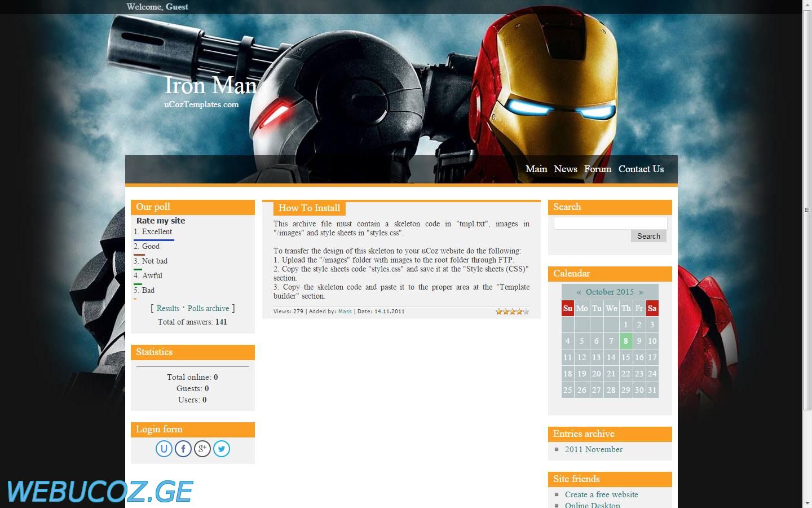Select highlighted calendar day 8

(625, 341)
